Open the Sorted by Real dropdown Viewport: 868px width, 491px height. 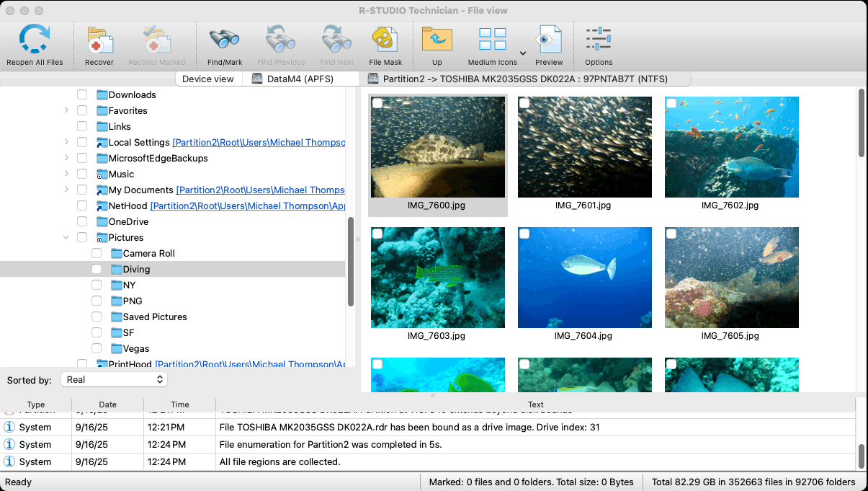(x=114, y=379)
